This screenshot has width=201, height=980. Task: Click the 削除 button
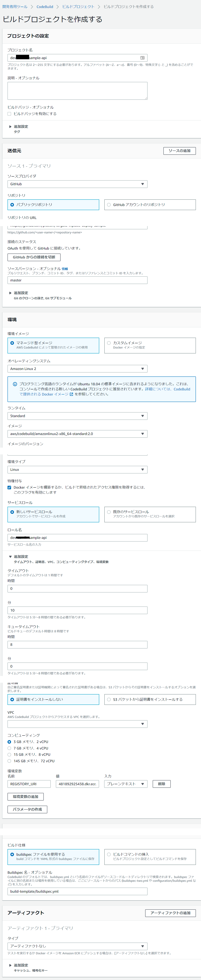point(162,784)
